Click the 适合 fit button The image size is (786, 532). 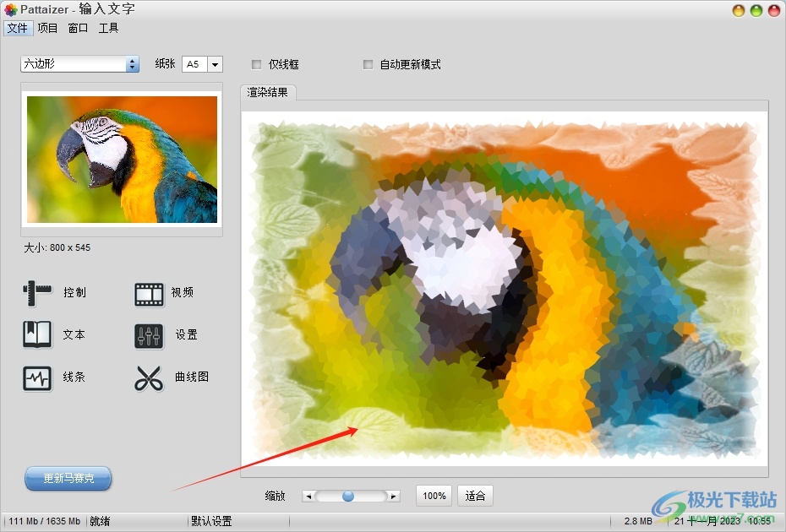point(475,496)
